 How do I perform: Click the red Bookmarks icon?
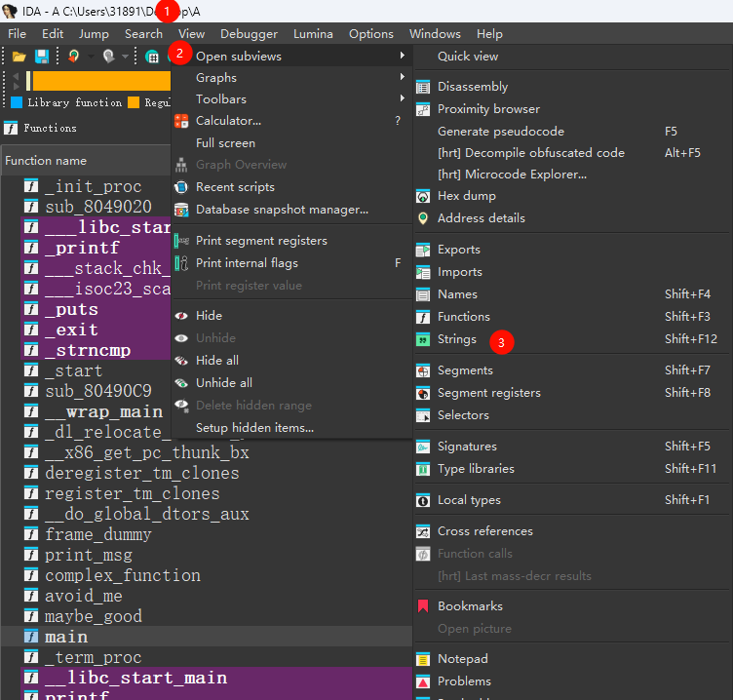[423, 606]
